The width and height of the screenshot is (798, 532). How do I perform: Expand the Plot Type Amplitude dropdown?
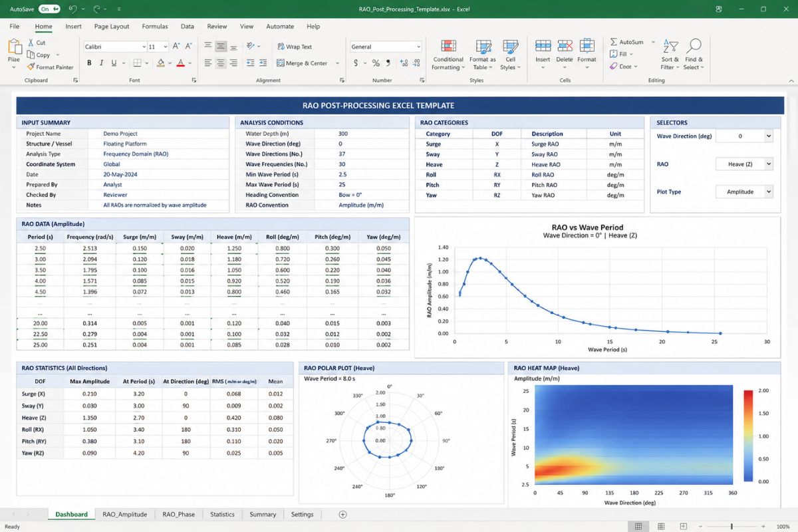744,192
